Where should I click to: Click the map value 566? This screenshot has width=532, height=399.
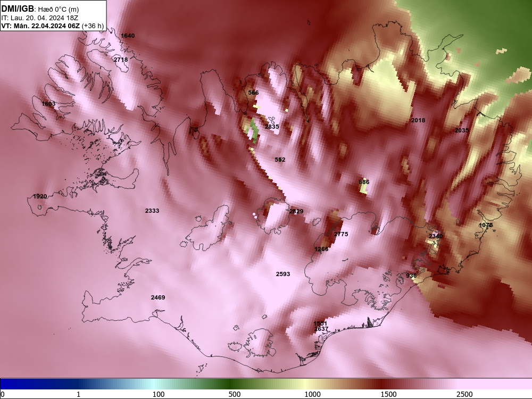(253, 93)
